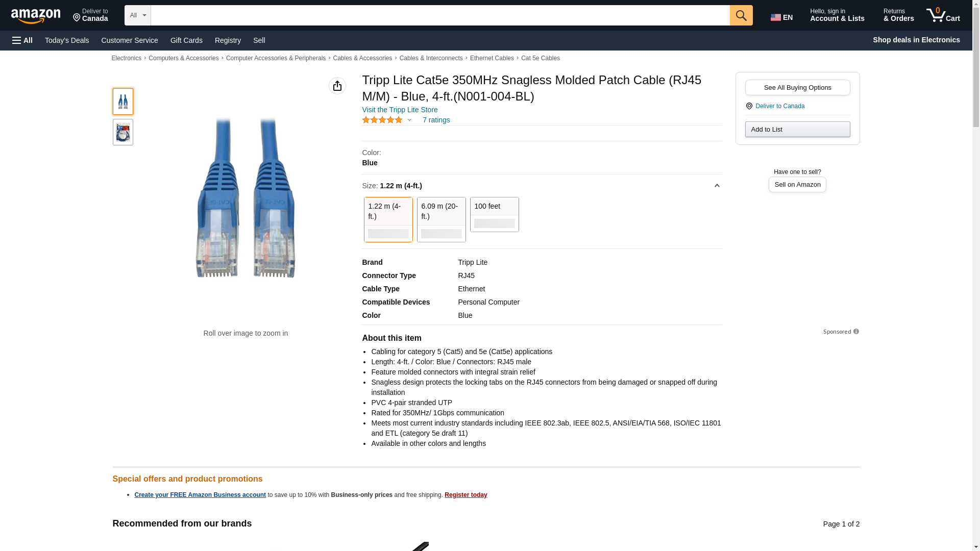Open the All hamburger menu
Viewport: 980px width, 551px height.
[22, 40]
